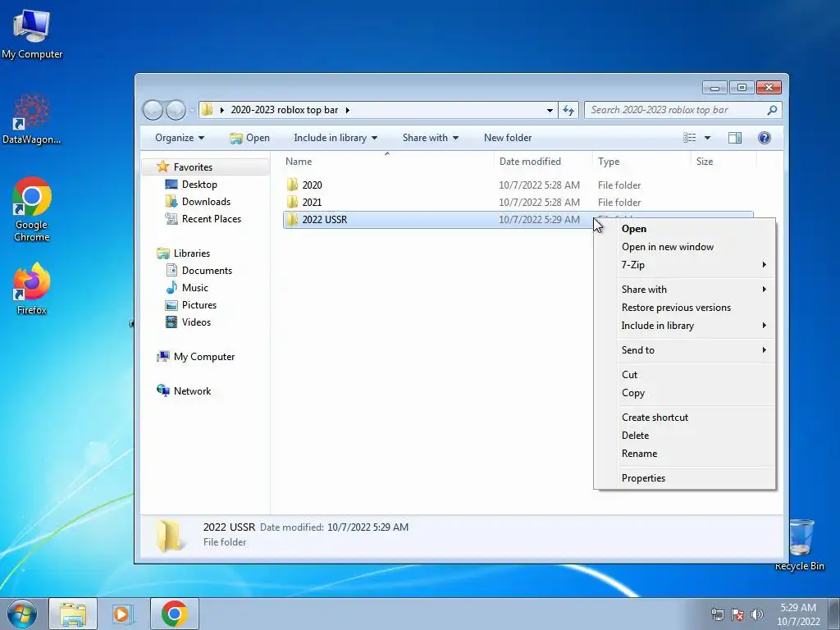Toggle the preview pane button
840x630 pixels.
[x=735, y=138]
